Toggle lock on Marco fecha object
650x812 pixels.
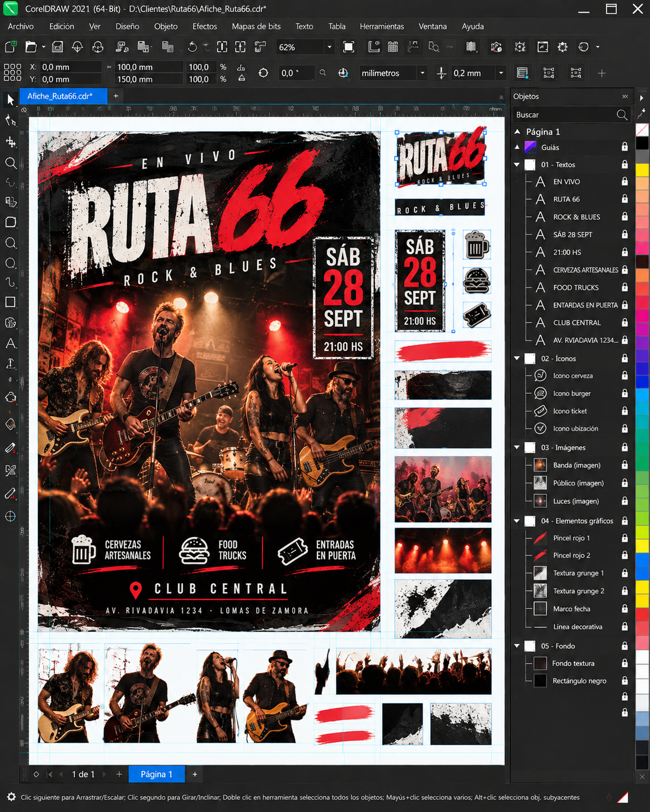coord(625,609)
